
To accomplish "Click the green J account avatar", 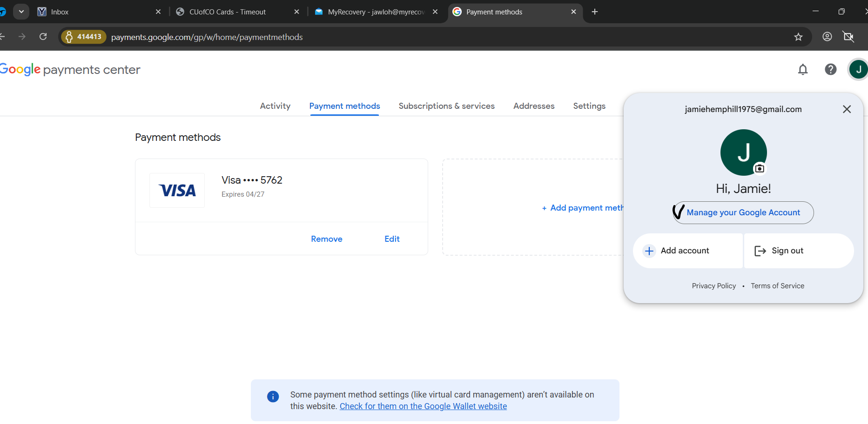I will click(x=858, y=70).
